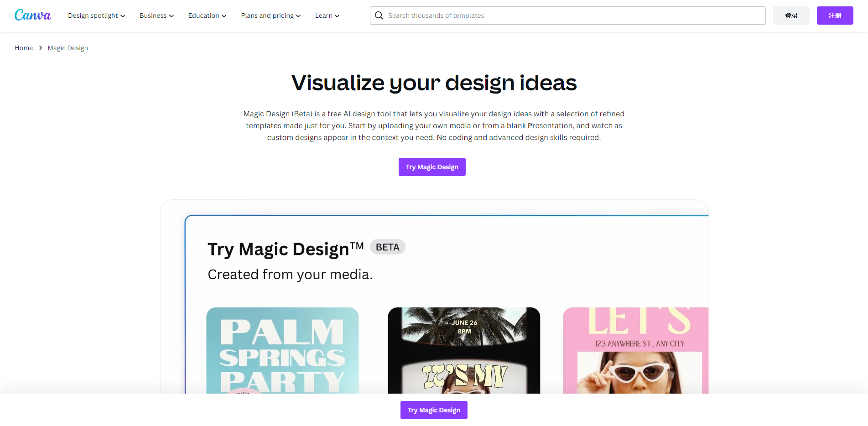Navigate to Home via breadcrumb
The width and height of the screenshot is (868, 426).
(x=23, y=47)
